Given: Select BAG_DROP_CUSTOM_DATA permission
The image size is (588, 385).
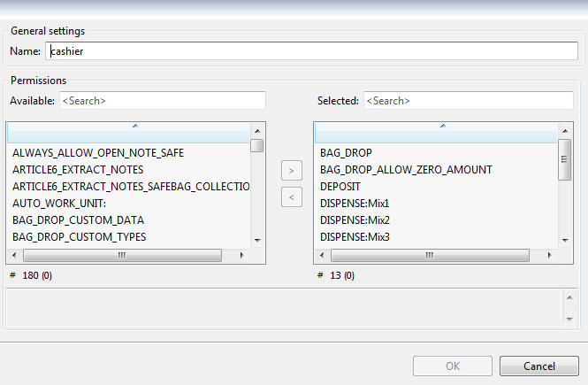Looking at the screenshot, I should pos(78,220).
